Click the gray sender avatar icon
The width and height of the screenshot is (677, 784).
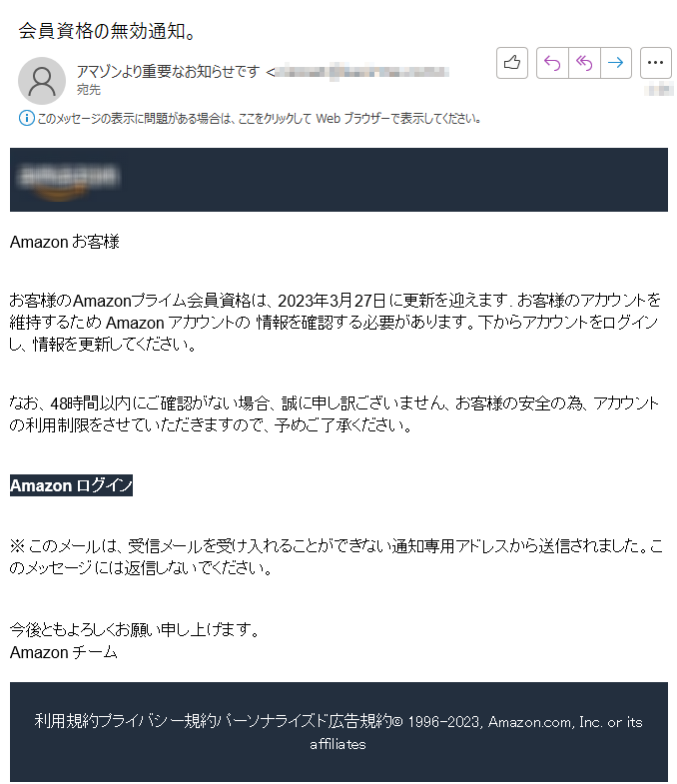click(42, 81)
